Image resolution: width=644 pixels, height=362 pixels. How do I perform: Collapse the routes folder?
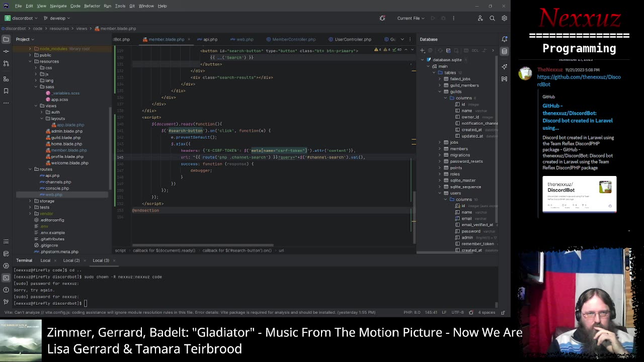tap(30, 169)
